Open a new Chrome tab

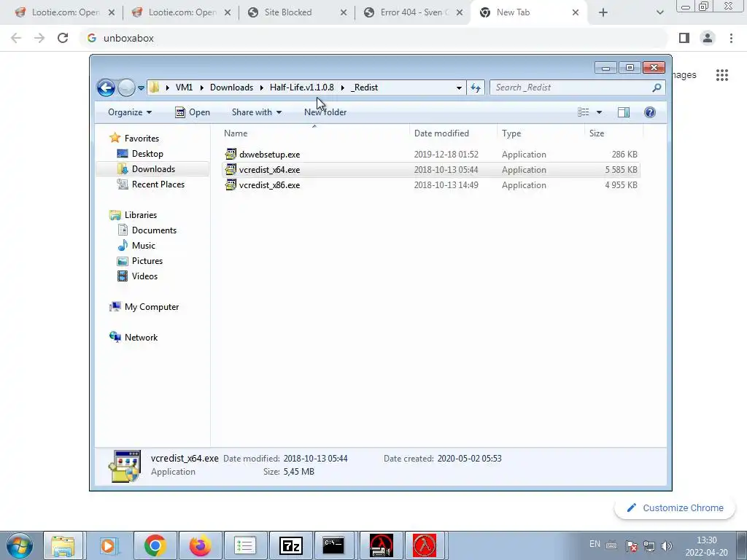603,12
